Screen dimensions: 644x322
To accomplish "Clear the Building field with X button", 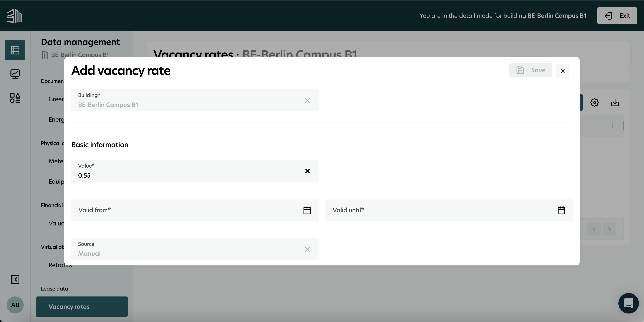I will 307,100.
